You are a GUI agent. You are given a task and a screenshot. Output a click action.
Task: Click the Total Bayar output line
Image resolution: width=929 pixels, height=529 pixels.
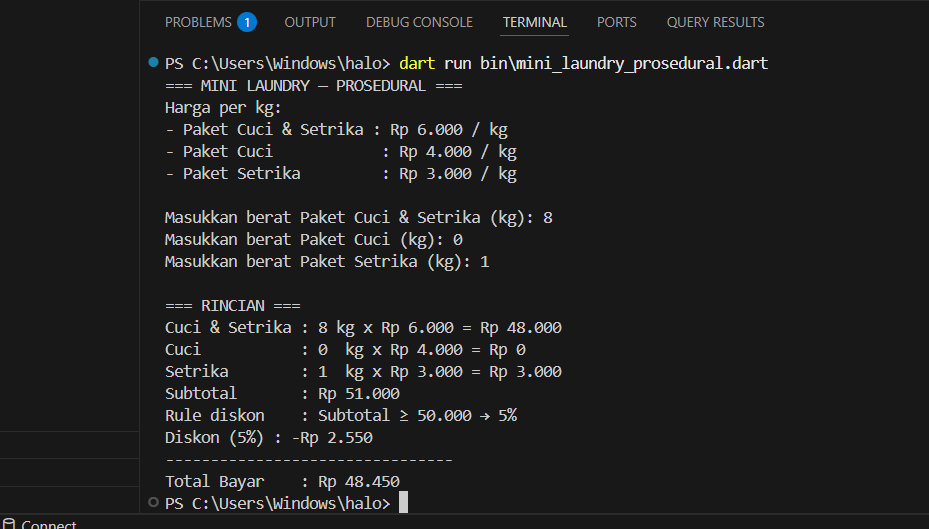pos(282,481)
